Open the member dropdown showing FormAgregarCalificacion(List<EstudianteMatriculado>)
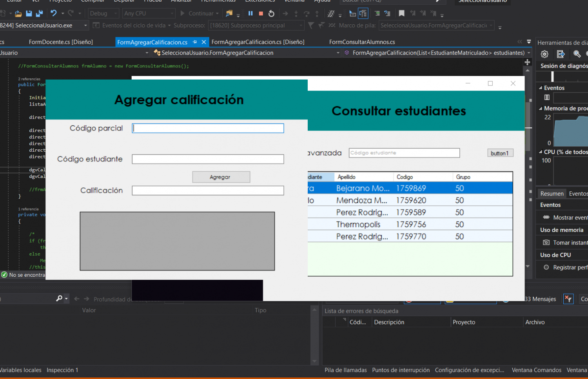Viewport: 588px width, 379px height. coord(529,53)
